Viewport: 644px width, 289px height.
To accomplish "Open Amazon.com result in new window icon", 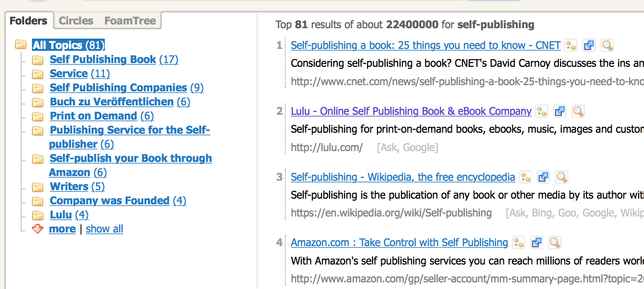I will [x=536, y=243].
